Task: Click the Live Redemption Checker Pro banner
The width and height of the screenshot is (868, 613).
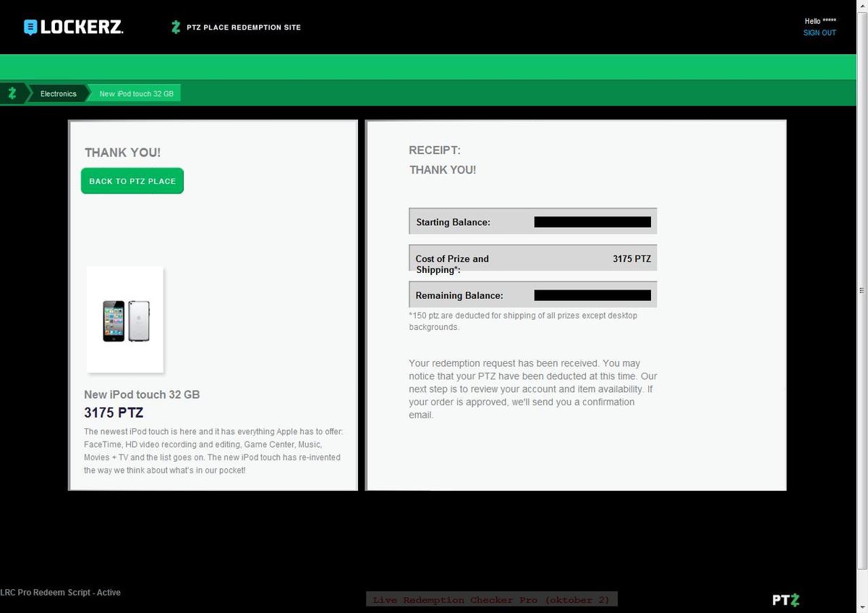Action: tap(491, 600)
